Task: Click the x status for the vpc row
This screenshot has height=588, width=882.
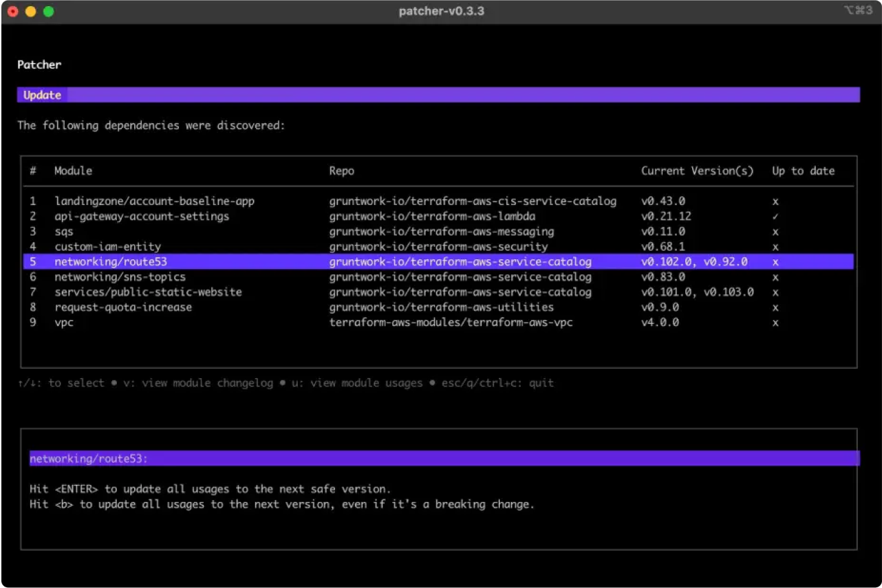Action: (775, 323)
